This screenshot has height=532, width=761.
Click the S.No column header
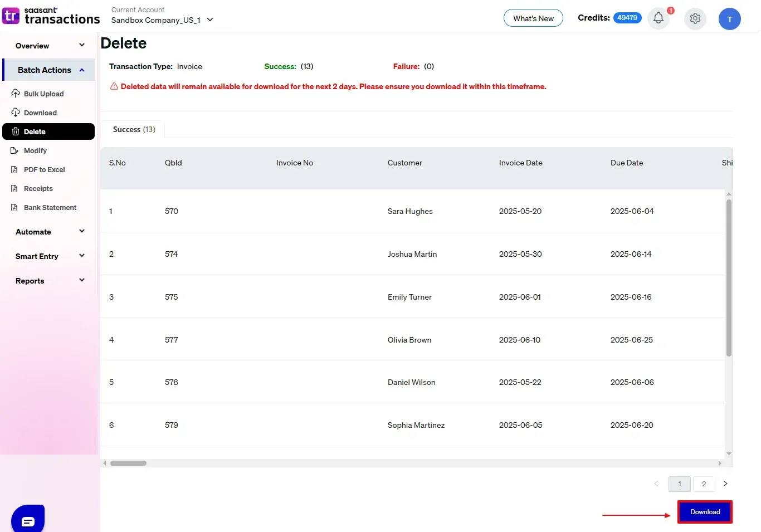(x=117, y=163)
